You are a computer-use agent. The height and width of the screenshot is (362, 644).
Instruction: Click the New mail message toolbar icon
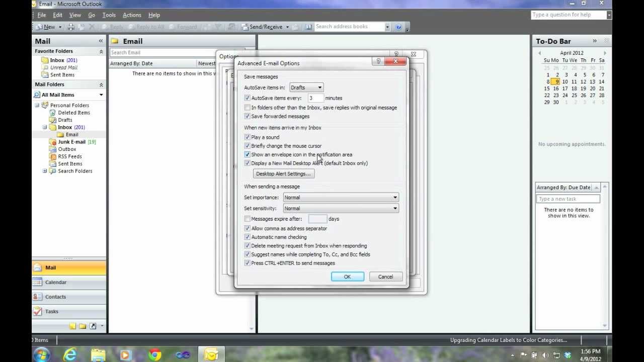tap(46, 27)
